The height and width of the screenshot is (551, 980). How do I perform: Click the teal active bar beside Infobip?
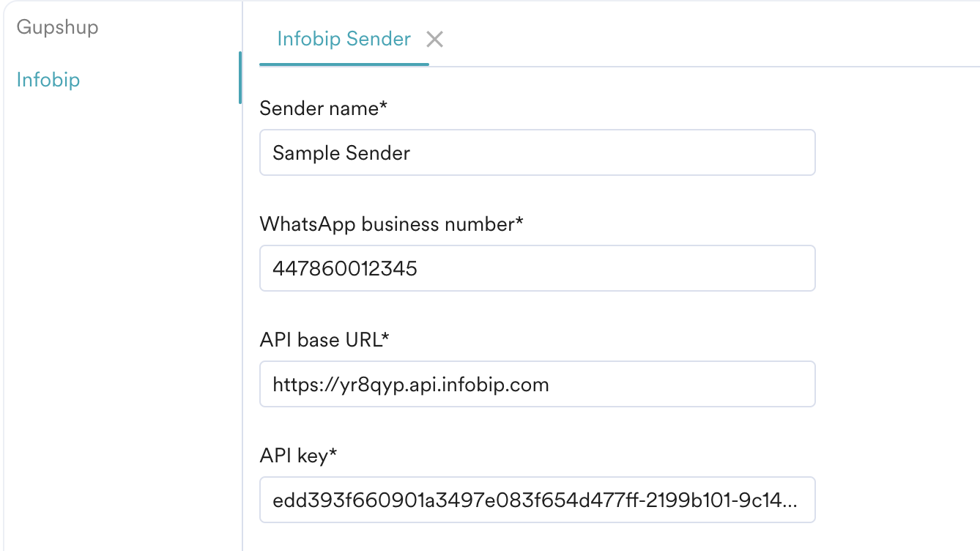(x=240, y=78)
